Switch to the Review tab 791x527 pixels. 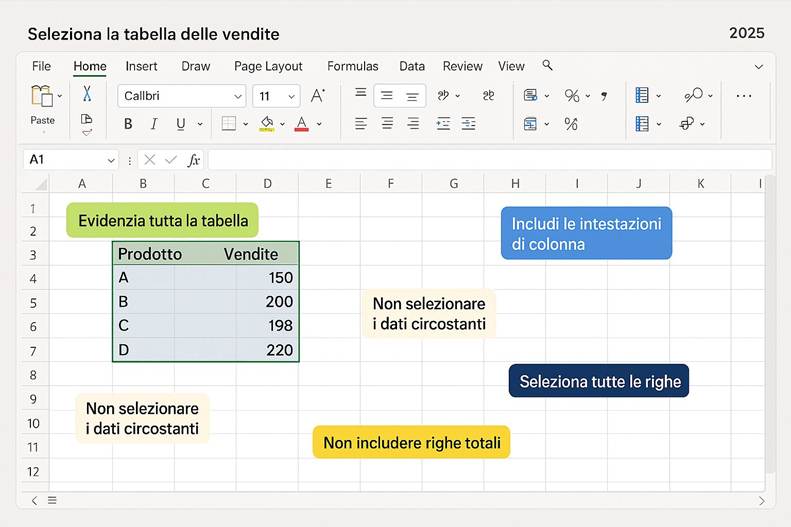(463, 66)
